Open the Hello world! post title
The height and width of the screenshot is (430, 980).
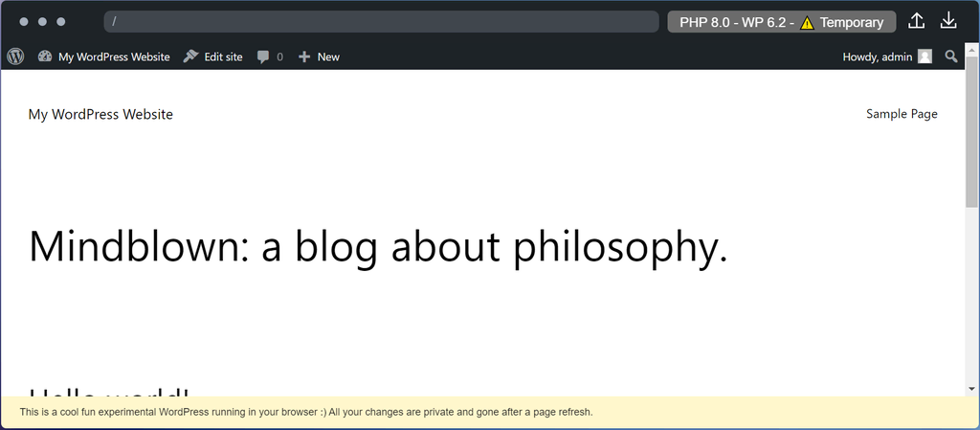tap(110, 391)
